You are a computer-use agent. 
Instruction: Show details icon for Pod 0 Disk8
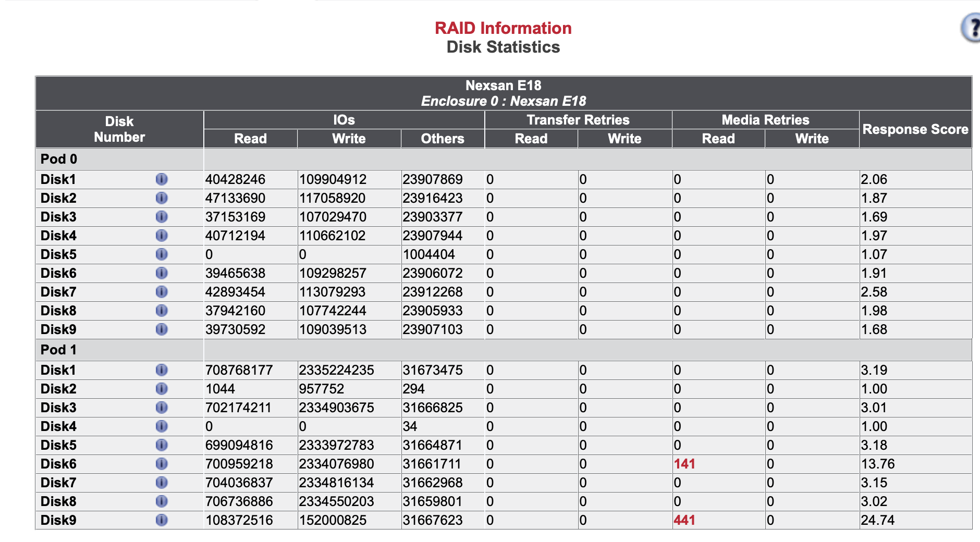tap(162, 311)
